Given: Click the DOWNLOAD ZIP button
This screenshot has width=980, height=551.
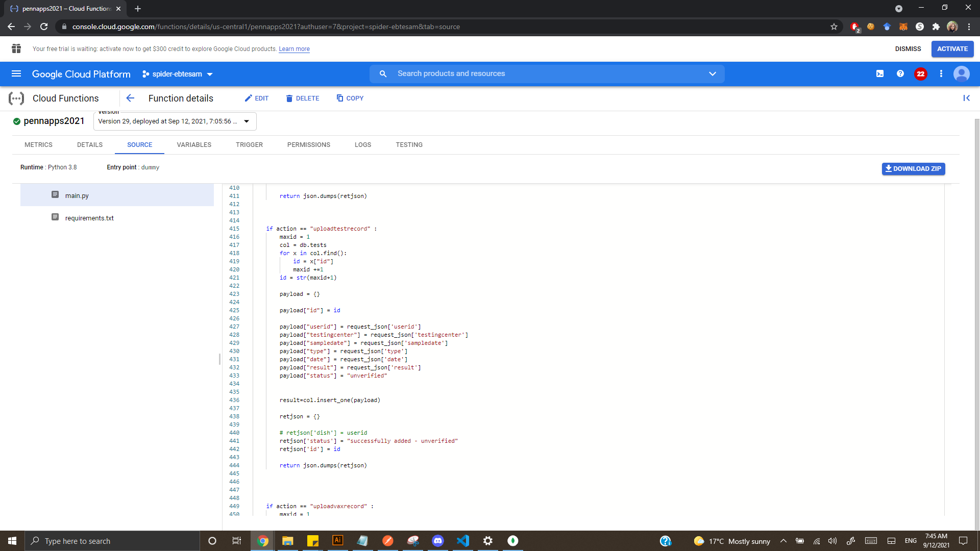Looking at the screenshot, I should (913, 169).
